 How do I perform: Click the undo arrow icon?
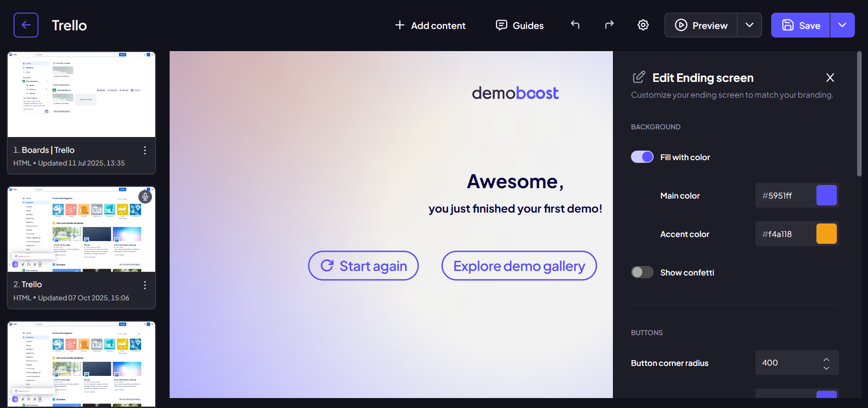[x=575, y=25]
